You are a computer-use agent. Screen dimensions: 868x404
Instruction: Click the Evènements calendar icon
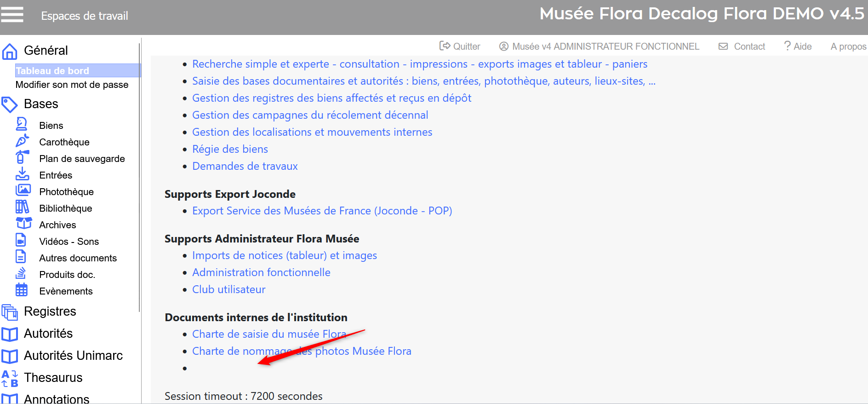(22, 290)
